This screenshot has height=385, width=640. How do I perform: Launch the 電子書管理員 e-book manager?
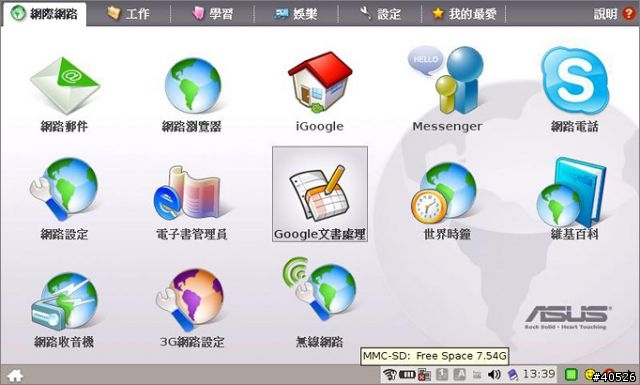(x=191, y=202)
